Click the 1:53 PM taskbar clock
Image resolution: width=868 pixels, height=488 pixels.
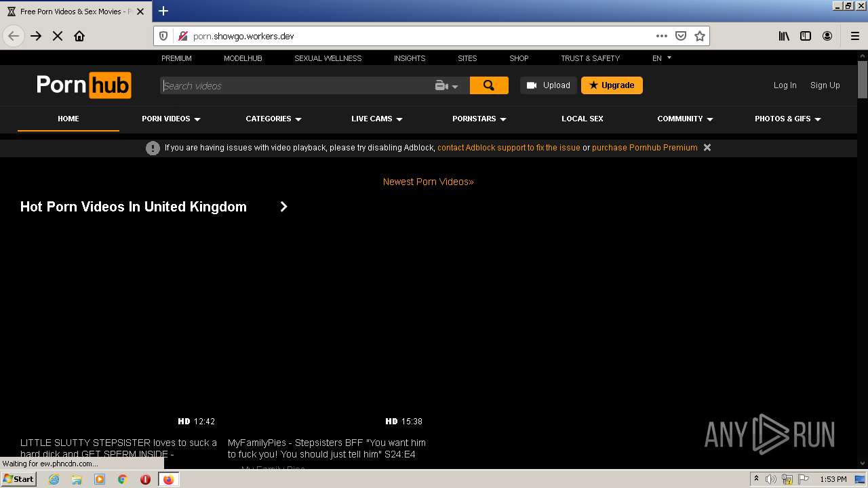[x=833, y=479]
